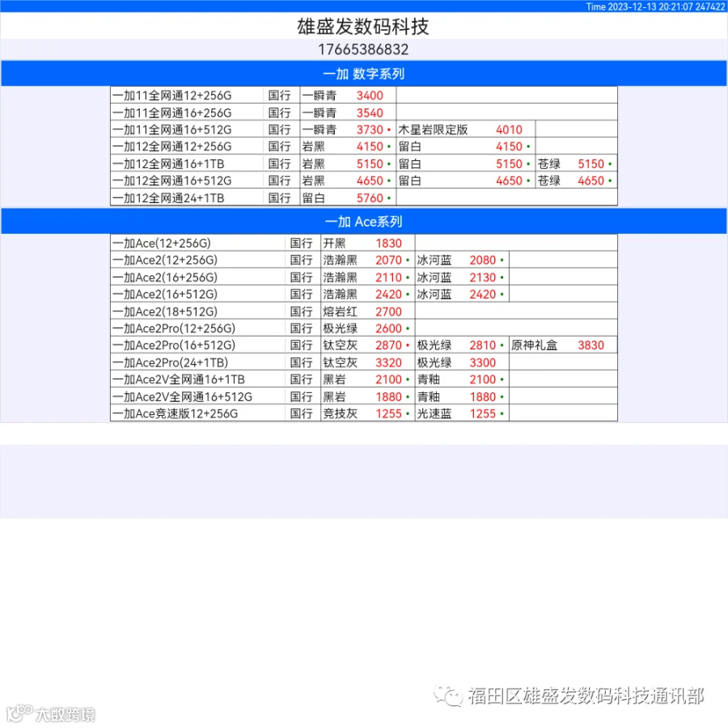This screenshot has height=728, width=728.
Task: Click price 3400 for 一瞬青
Action: pos(370,95)
